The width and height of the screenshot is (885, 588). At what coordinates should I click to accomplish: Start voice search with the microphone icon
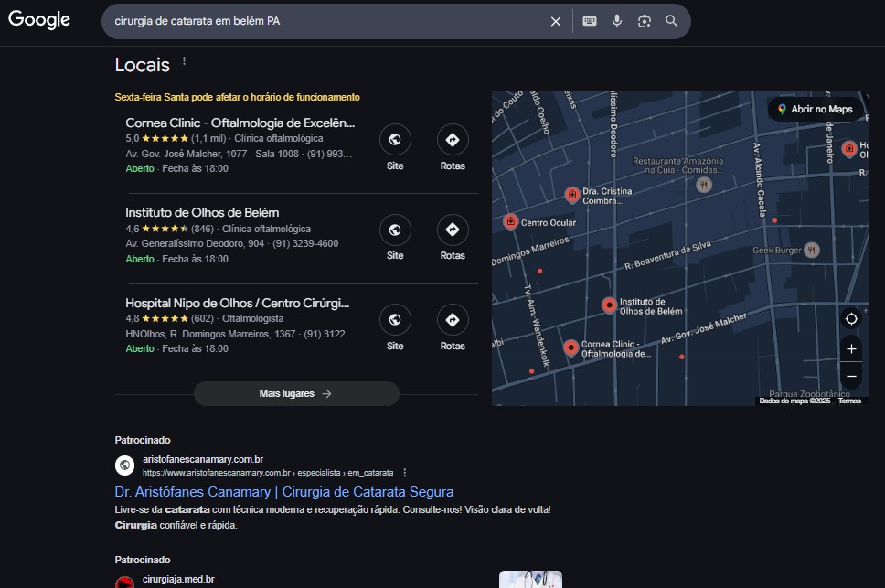click(617, 21)
